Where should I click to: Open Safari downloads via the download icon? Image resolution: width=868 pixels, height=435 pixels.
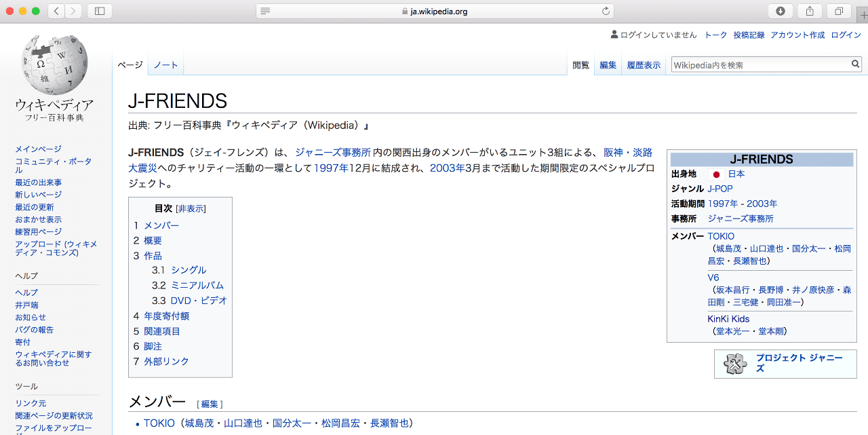click(x=781, y=11)
